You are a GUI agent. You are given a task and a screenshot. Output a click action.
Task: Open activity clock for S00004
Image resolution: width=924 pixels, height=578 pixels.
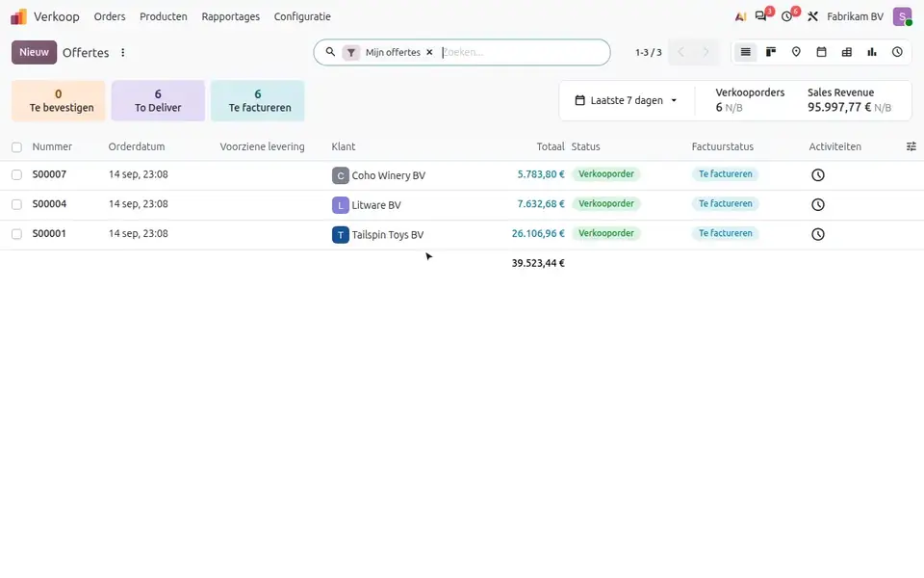coord(818,204)
